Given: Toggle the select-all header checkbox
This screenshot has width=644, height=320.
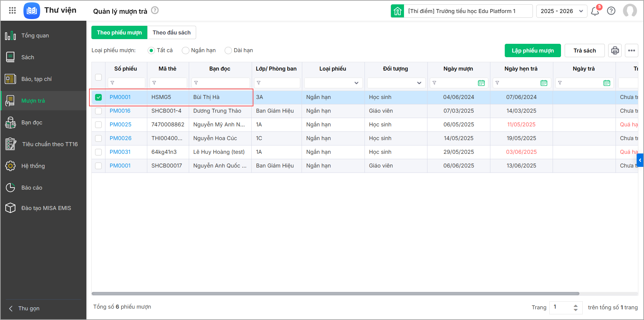Looking at the screenshot, I should click(98, 77).
